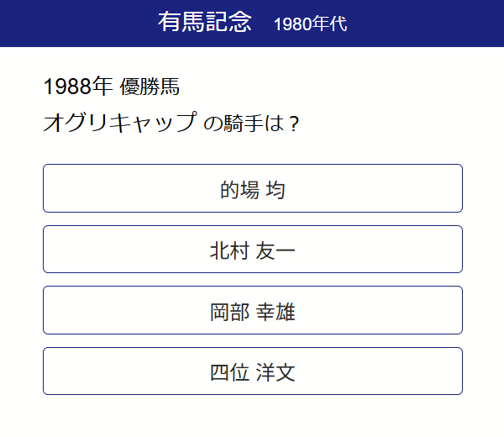This screenshot has width=504, height=437.
Task: Click the dark blue header bar
Action: pos(420,24)
